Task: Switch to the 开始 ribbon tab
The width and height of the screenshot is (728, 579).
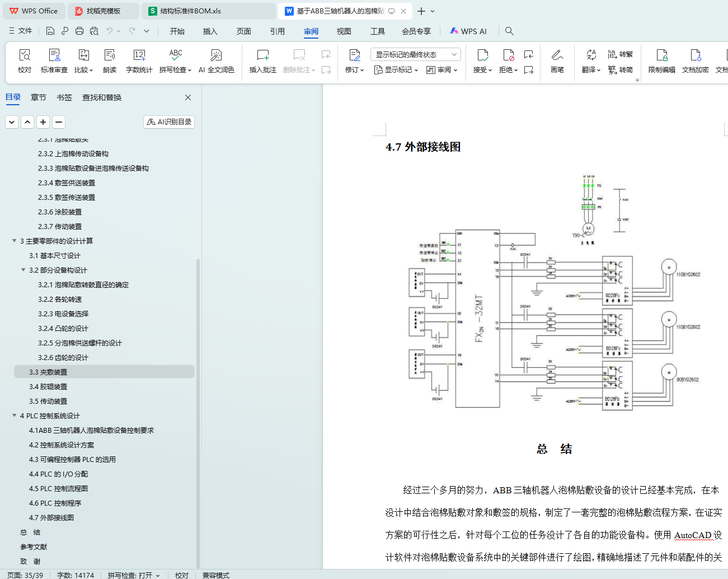Action: point(177,31)
